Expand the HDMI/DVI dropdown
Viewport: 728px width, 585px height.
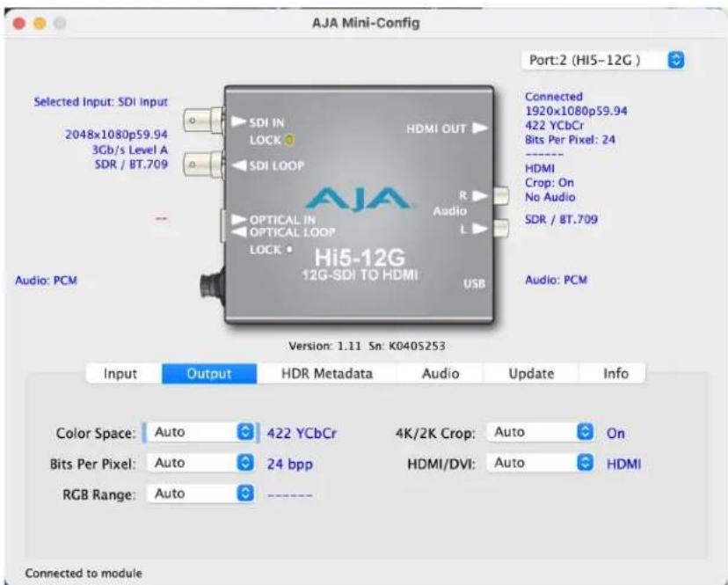541,463
